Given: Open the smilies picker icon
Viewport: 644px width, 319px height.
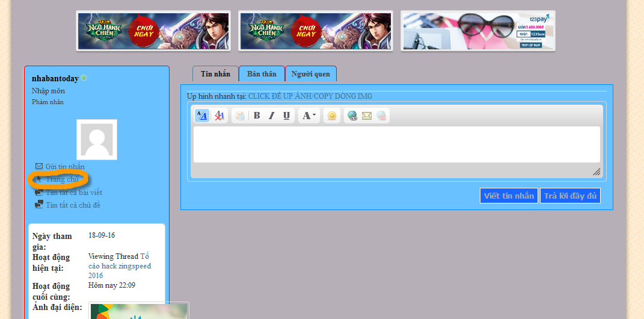Looking at the screenshot, I should [x=332, y=116].
